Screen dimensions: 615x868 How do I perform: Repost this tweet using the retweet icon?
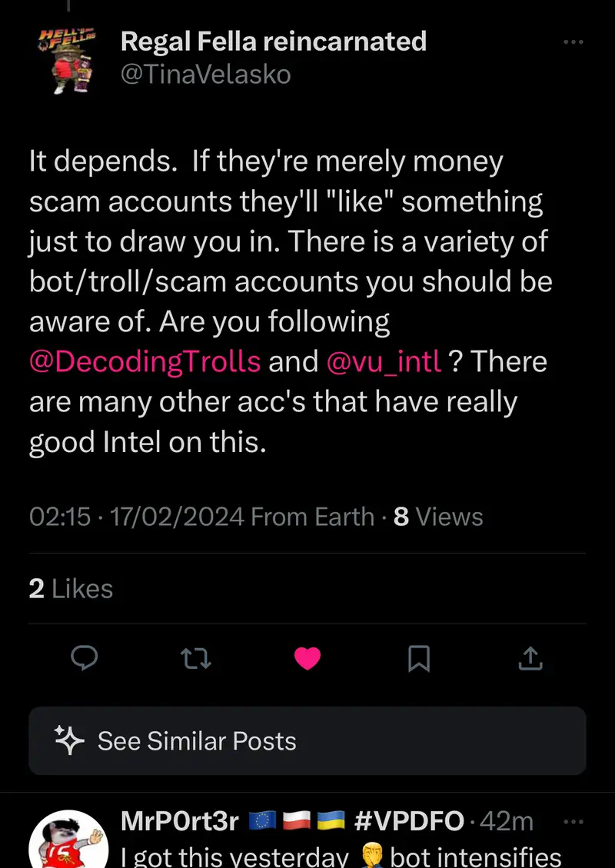coord(195,658)
